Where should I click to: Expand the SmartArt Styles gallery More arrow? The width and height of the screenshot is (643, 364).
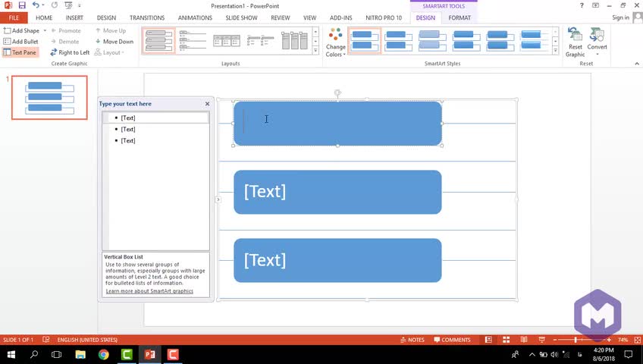[555, 50]
